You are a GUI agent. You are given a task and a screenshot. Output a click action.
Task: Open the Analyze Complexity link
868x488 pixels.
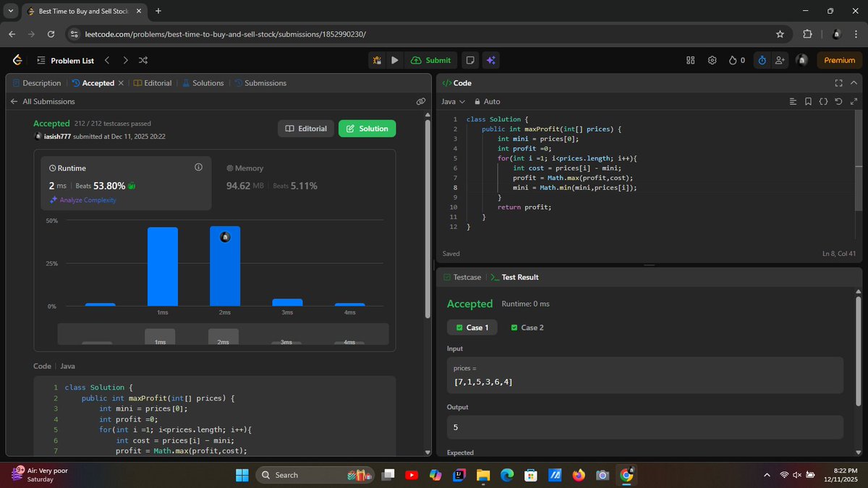(83, 200)
